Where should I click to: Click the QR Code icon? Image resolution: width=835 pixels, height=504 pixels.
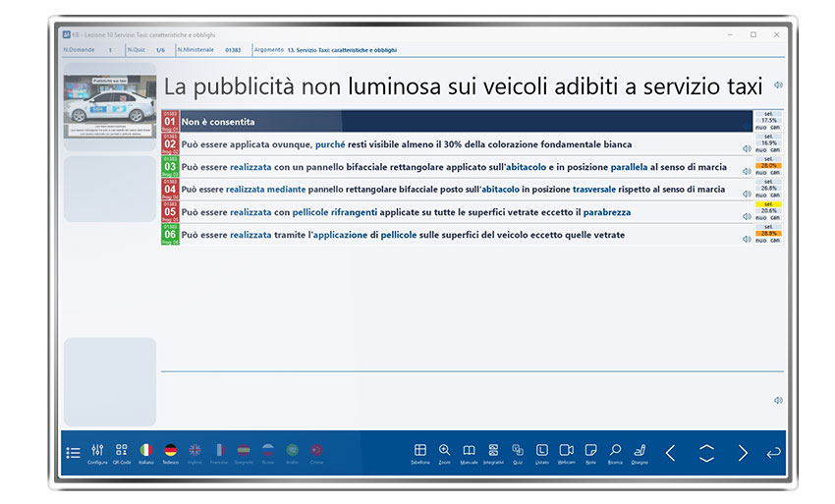tap(122, 451)
